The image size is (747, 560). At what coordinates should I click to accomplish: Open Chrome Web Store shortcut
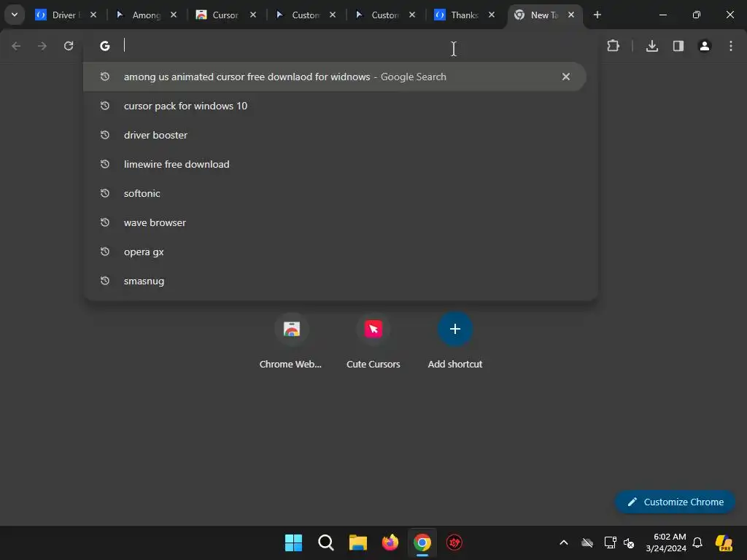pyautogui.click(x=290, y=341)
